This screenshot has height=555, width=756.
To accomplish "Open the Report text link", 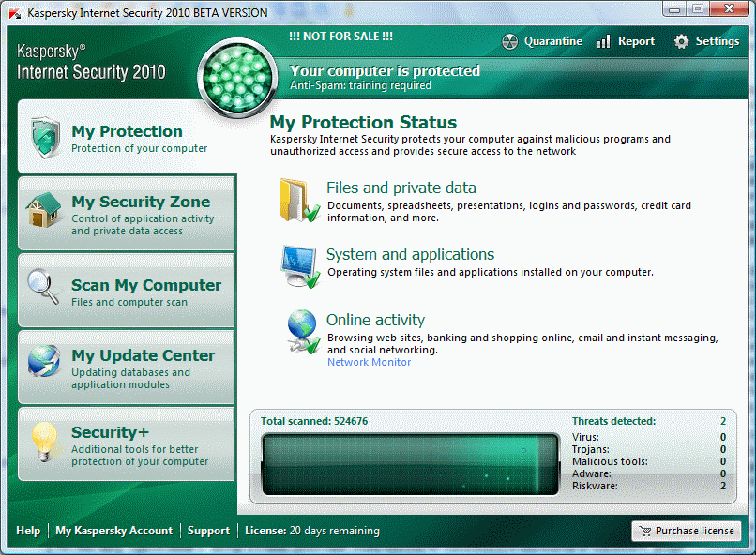I will click(x=636, y=41).
